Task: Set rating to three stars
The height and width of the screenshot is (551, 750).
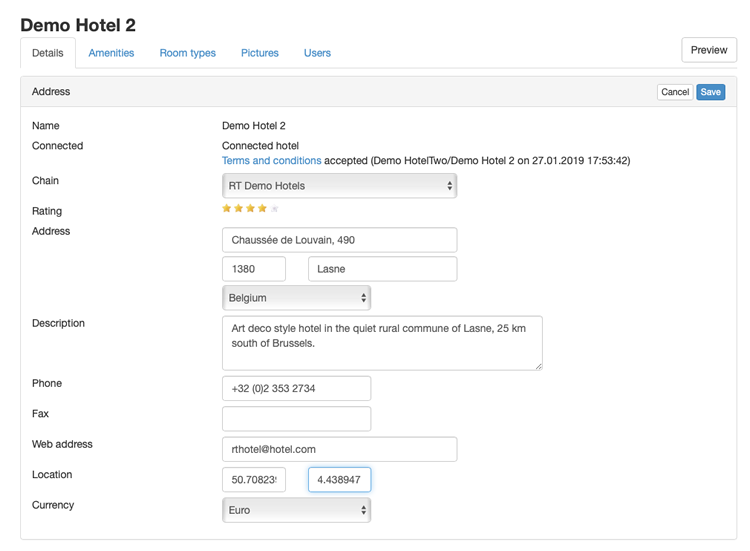Action: 250,208
